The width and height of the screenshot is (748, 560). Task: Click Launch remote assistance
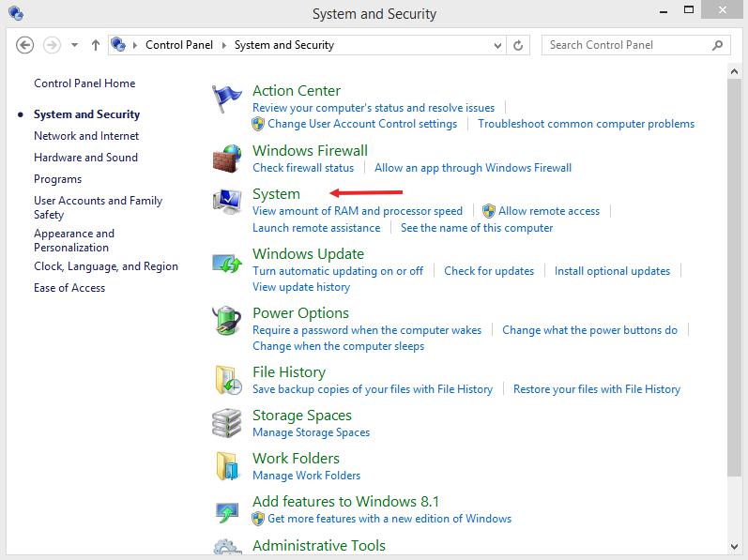pos(316,228)
